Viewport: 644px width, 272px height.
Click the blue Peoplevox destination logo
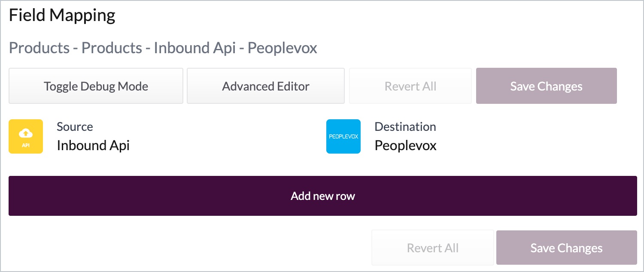pos(343,136)
